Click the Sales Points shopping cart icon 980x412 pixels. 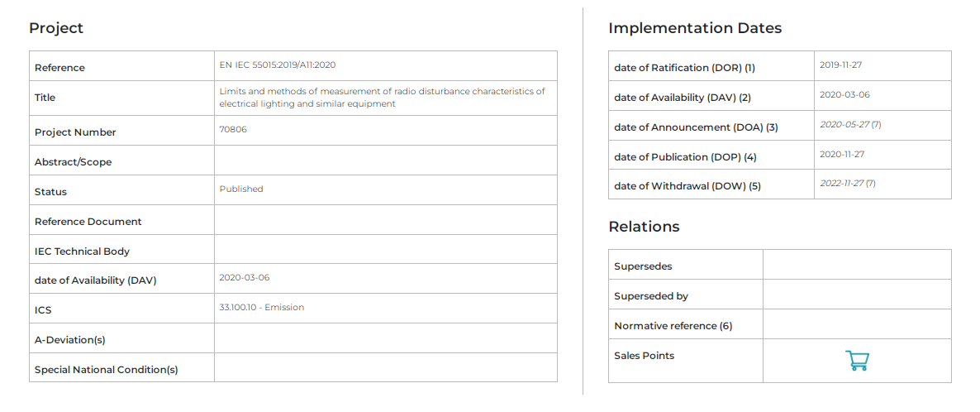pyautogui.click(x=857, y=361)
